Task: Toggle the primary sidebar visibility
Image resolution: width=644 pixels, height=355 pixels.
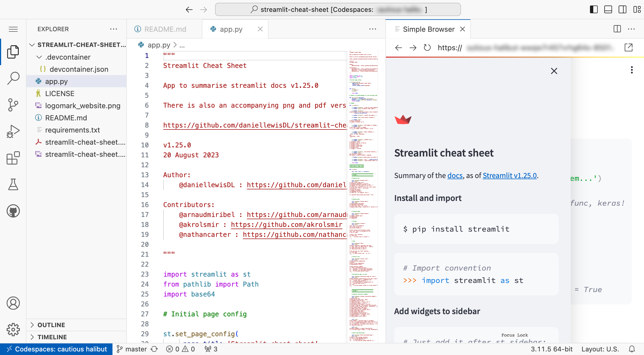Action: coord(594,10)
